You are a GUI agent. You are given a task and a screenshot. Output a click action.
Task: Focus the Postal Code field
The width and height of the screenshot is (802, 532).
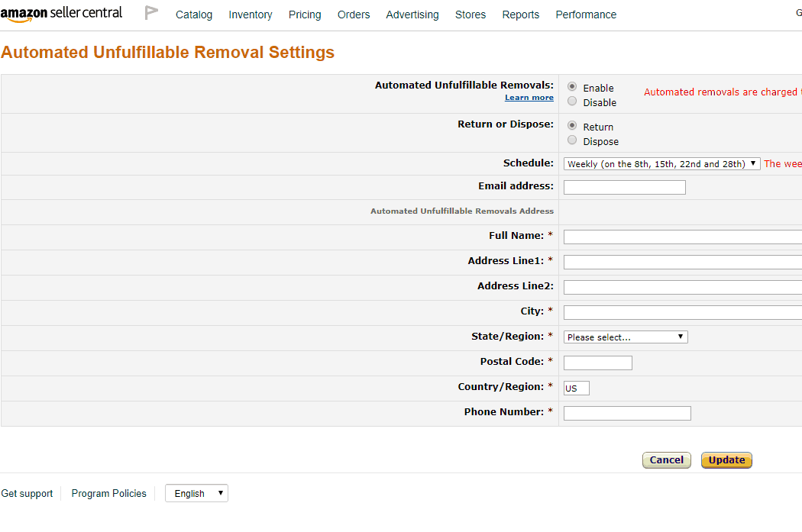(598, 363)
